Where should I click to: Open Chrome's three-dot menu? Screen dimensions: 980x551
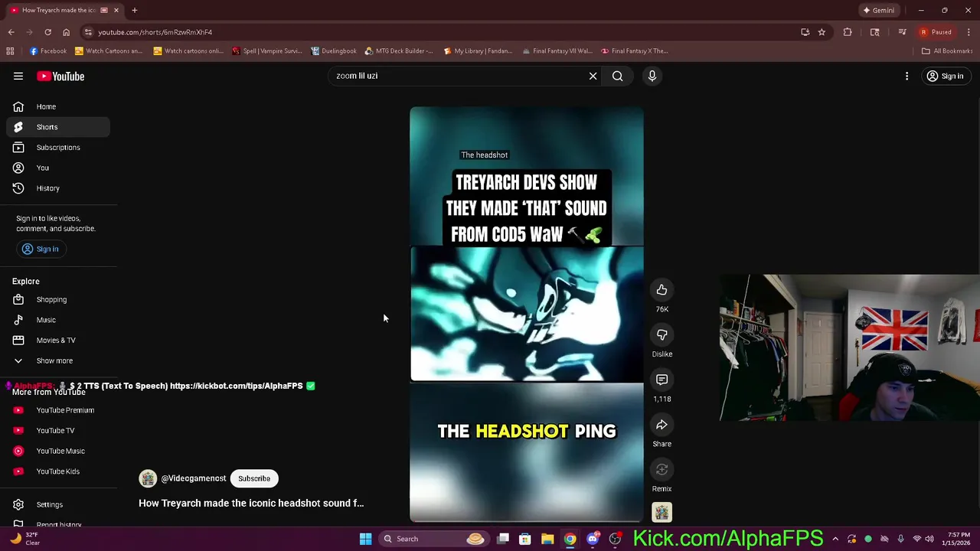(969, 32)
